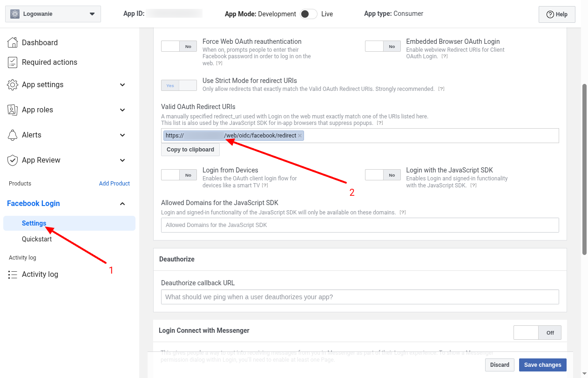
Task: Toggle Login from Devices switch
Action: (x=179, y=175)
